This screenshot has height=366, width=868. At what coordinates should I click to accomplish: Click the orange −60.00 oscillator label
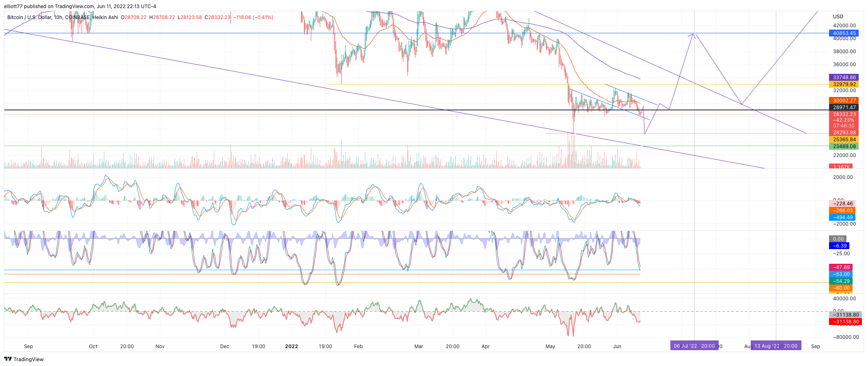pos(841,288)
